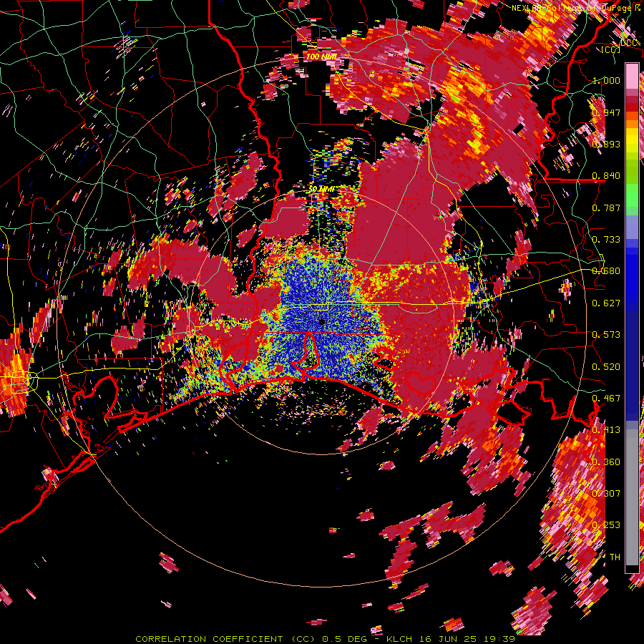Click the 0.627 color scale label
This screenshot has height=644, width=644.
pyautogui.click(x=606, y=303)
